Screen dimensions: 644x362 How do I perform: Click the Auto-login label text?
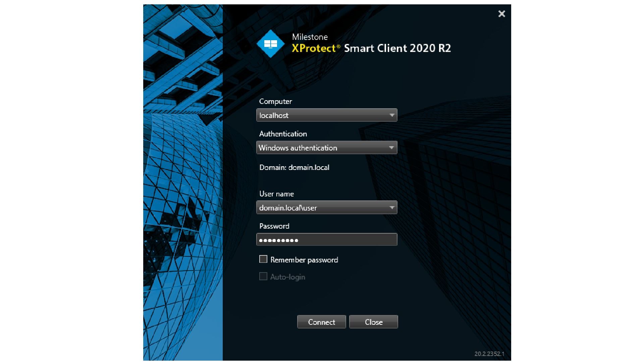287,277
